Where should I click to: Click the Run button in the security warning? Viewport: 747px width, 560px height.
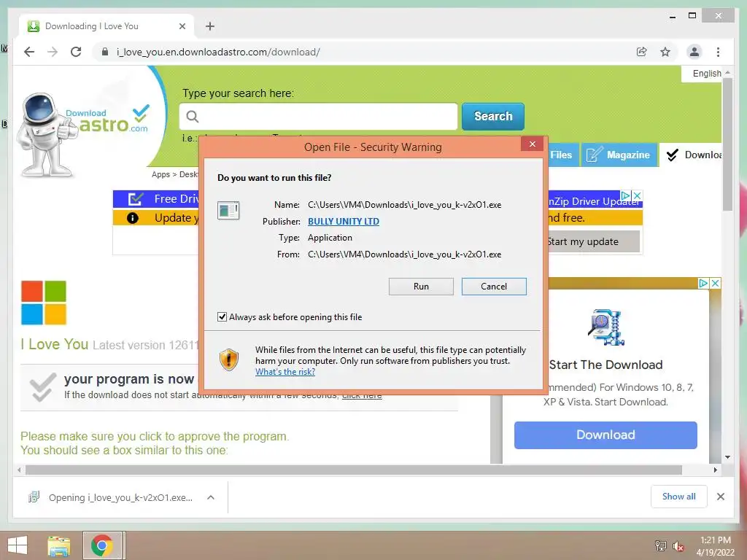tap(421, 286)
